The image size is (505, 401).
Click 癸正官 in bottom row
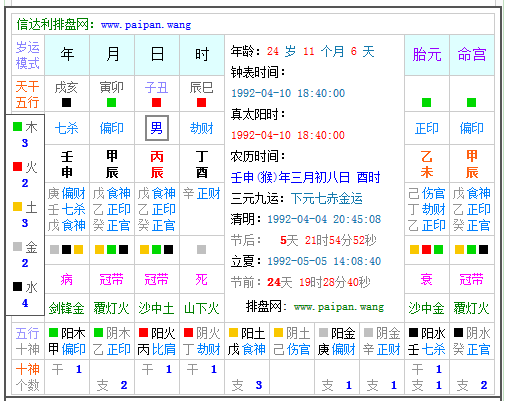(472, 349)
